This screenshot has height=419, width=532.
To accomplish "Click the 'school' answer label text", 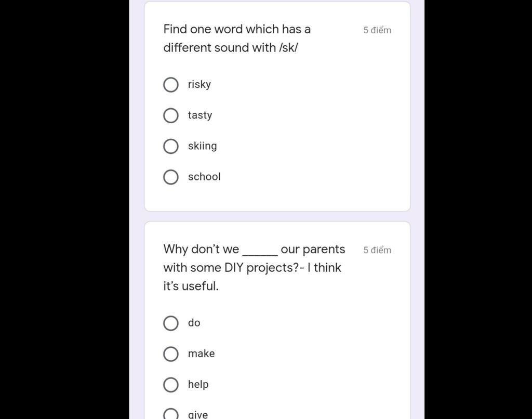I will point(204,177).
